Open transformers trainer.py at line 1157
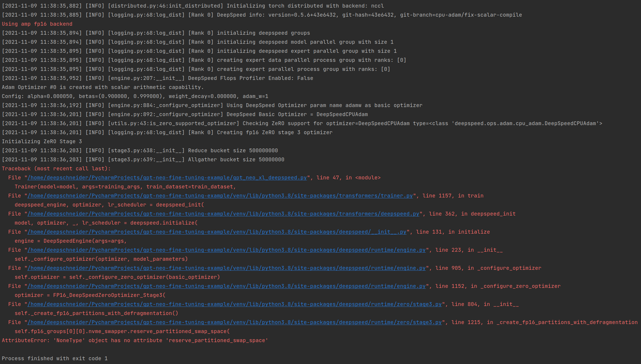Viewport: 641px width, 364px height. [219, 195]
